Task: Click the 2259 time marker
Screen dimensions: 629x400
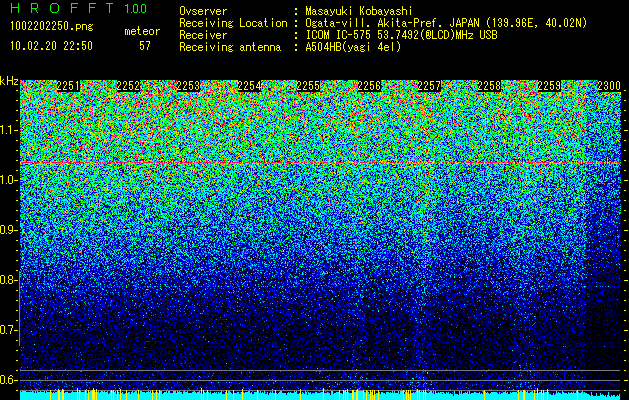Action: point(549,86)
